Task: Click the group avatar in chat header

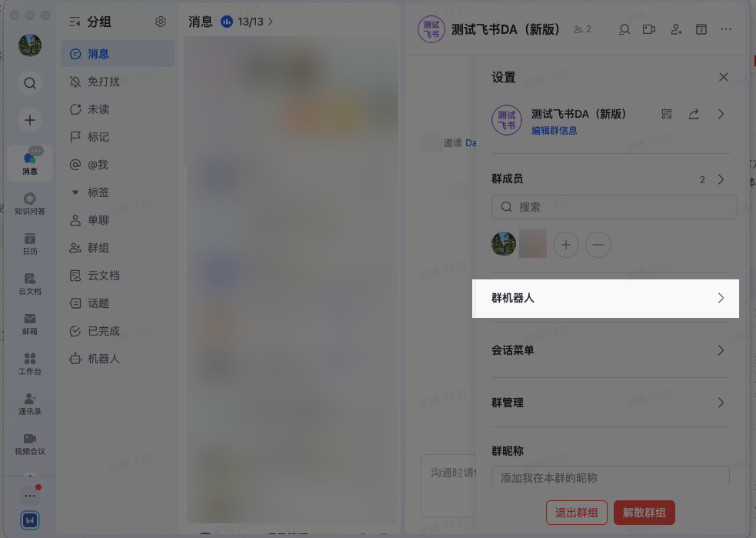Action: (431, 29)
